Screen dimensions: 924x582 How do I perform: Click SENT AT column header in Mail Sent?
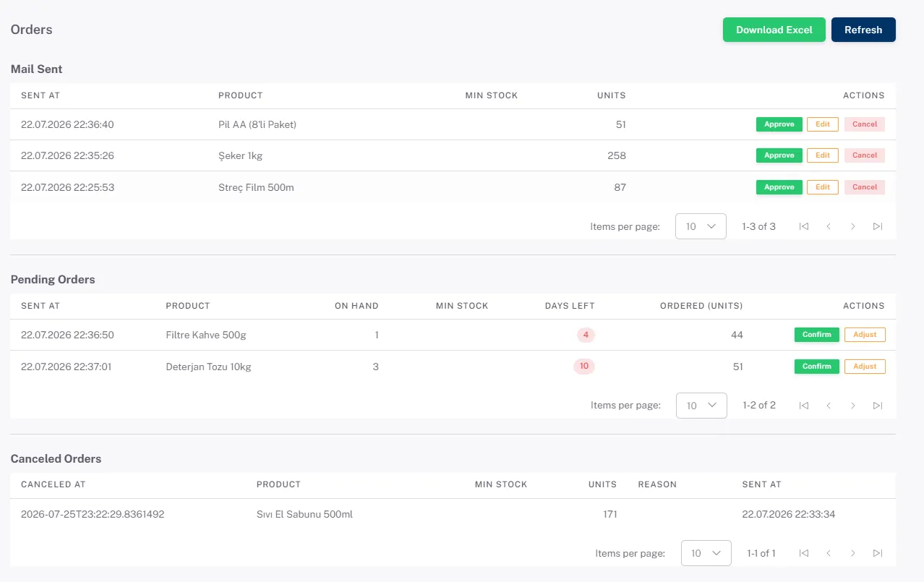pos(40,95)
